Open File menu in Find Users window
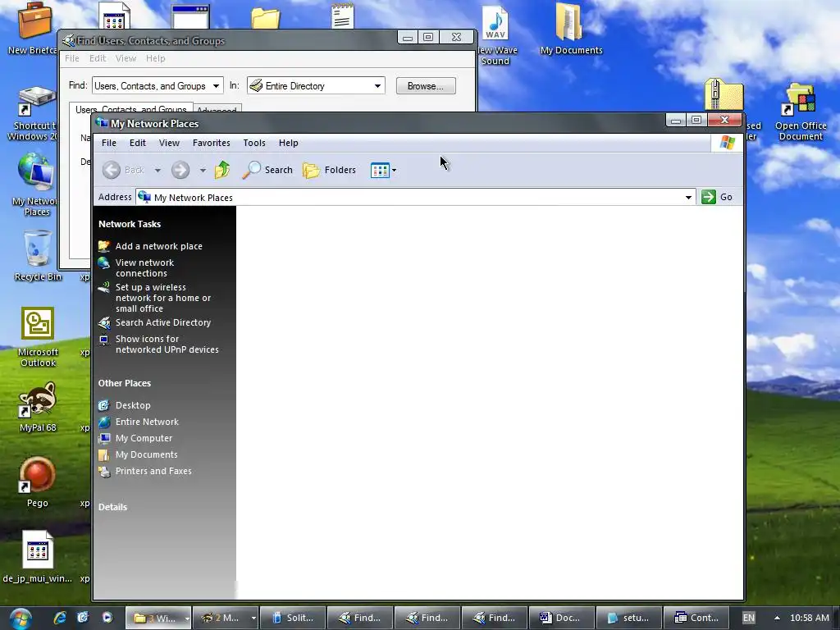840x630 pixels. point(72,58)
